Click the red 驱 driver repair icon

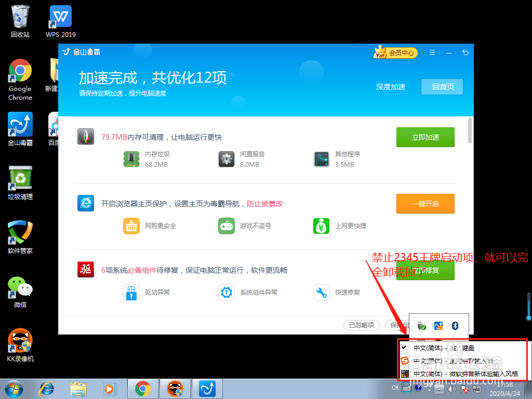point(86,270)
